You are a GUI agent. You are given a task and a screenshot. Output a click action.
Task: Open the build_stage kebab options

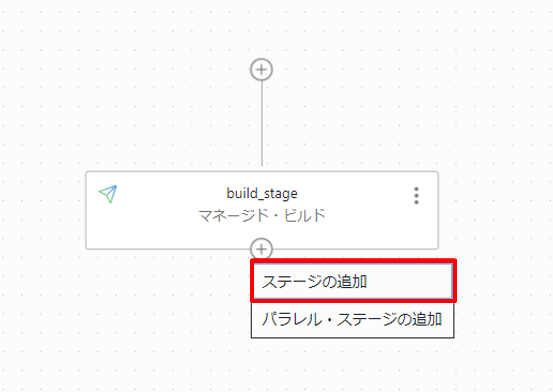(416, 196)
